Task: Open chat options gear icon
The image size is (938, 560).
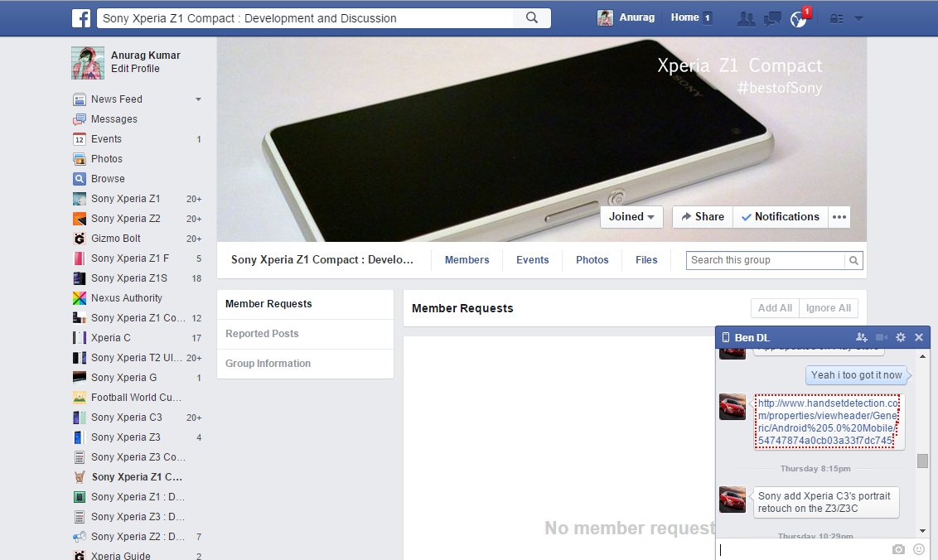Action: pyautogui.click(x=901, y=337)
